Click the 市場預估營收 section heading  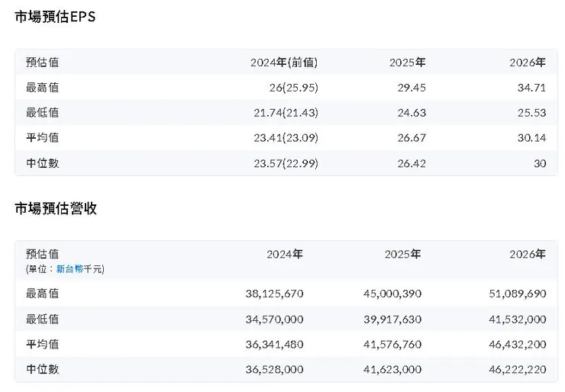coord(56,208)
